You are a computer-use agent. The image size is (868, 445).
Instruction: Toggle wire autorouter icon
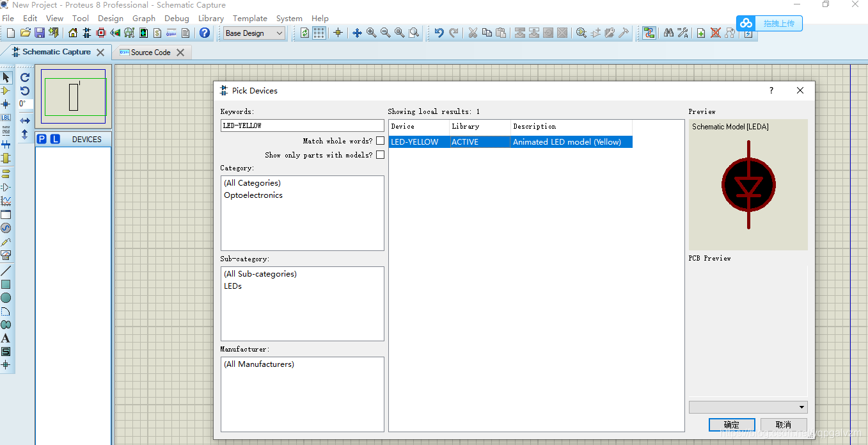(x=649, y=33)
